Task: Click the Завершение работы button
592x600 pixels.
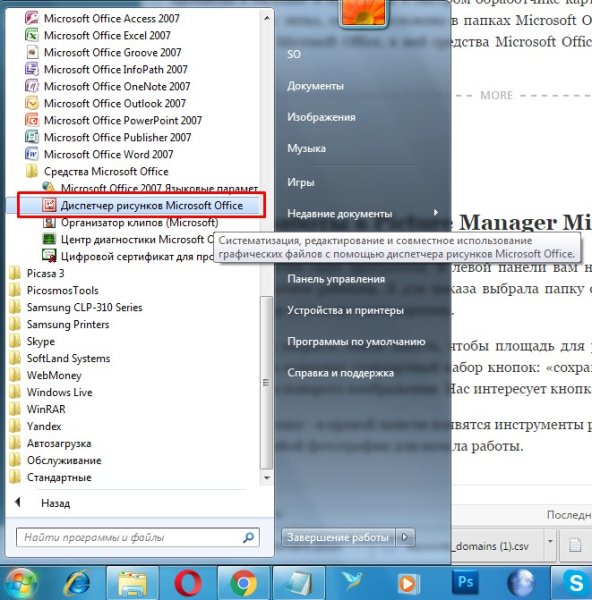Action: click(338, 537)
